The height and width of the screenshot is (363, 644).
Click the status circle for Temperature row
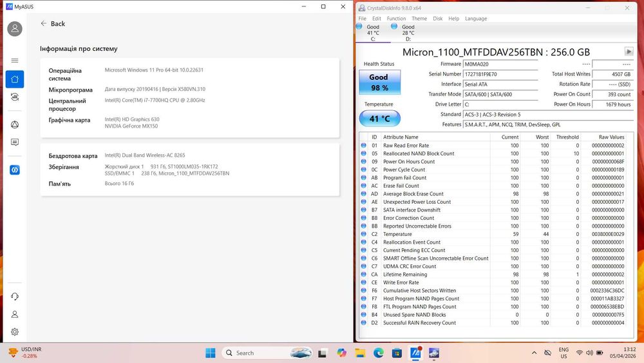tap(363, 234)
